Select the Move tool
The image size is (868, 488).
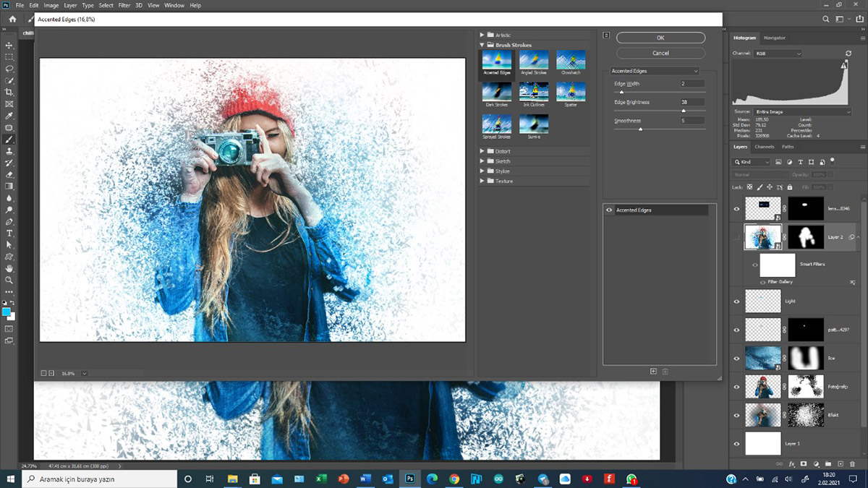(9, 45)
